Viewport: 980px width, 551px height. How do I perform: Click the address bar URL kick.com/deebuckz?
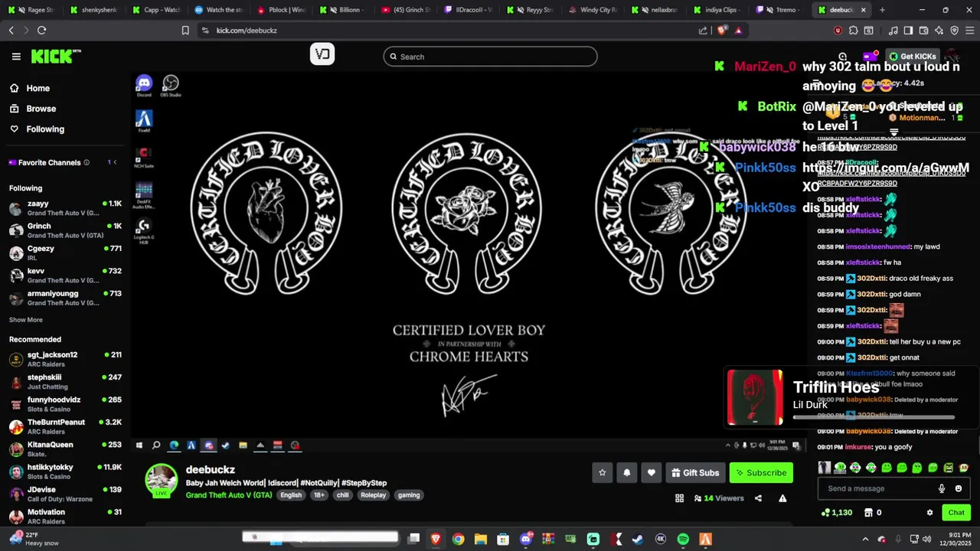point(247,31)
